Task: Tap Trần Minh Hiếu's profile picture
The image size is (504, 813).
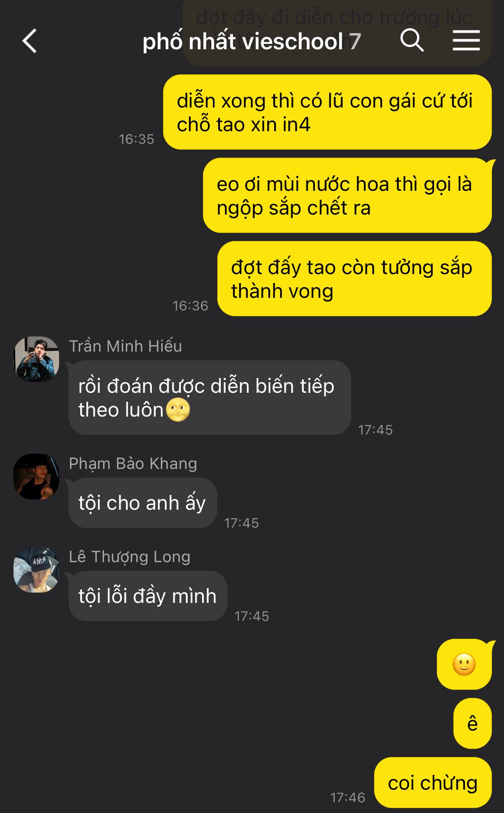Action: [36, 359]
